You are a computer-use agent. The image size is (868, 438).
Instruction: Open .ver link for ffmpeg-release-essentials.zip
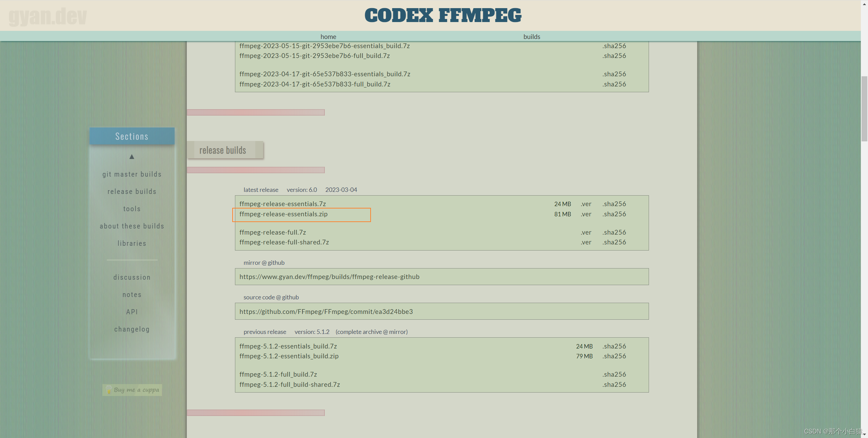(x=586, y=214)
